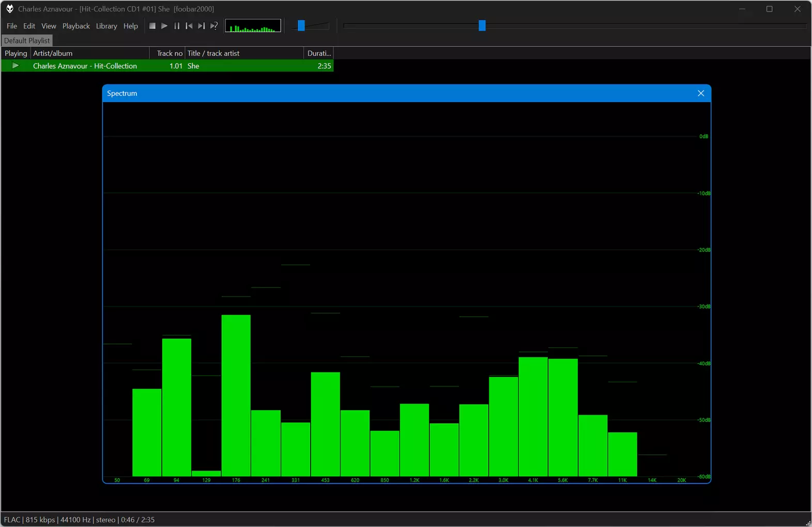Click the 453 Hz spectrum bar
This screenshot has height=527, width=812.
[x=326, y=424]
